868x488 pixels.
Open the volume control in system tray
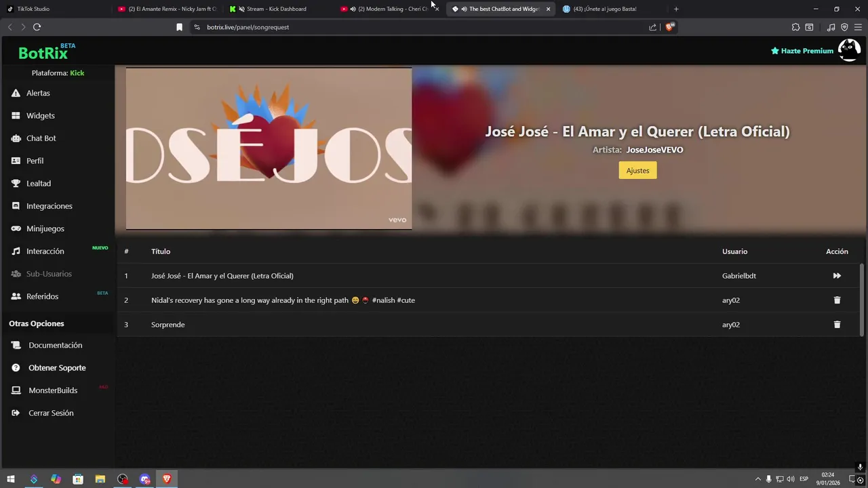(x=791, y=479)
